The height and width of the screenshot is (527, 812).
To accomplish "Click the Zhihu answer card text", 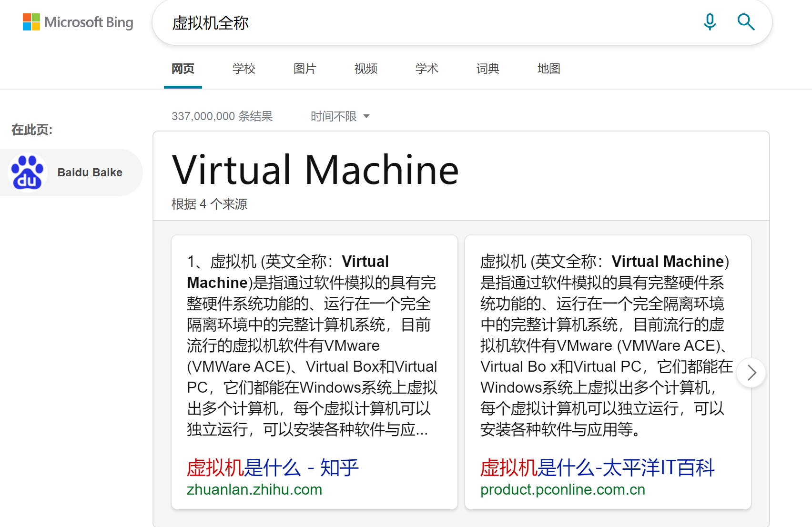I will (x=312, y=345).
